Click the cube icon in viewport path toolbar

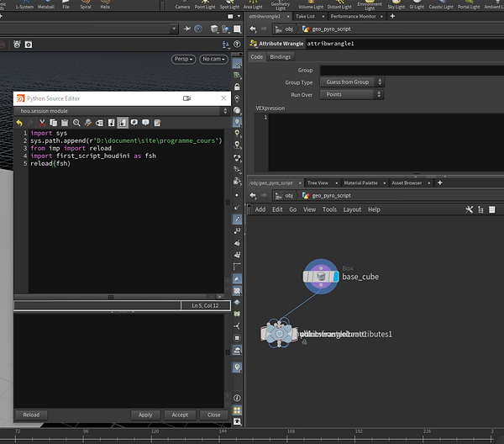(x=214, y=29)
